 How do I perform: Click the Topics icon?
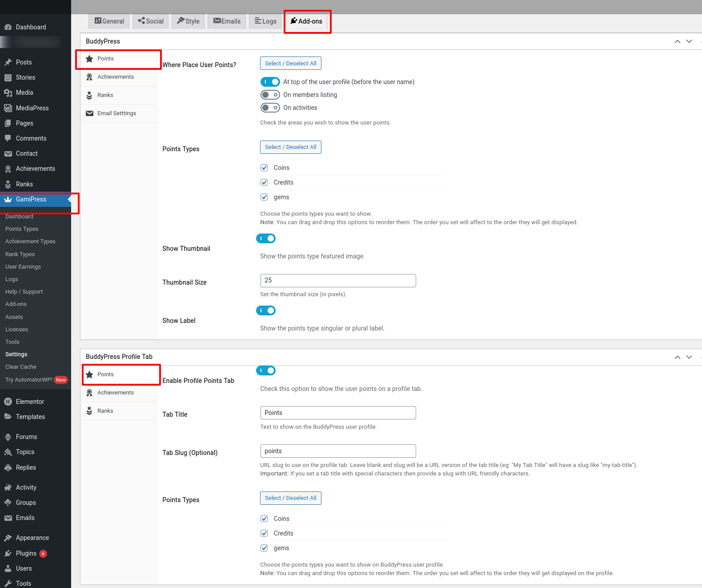(8, 452)
